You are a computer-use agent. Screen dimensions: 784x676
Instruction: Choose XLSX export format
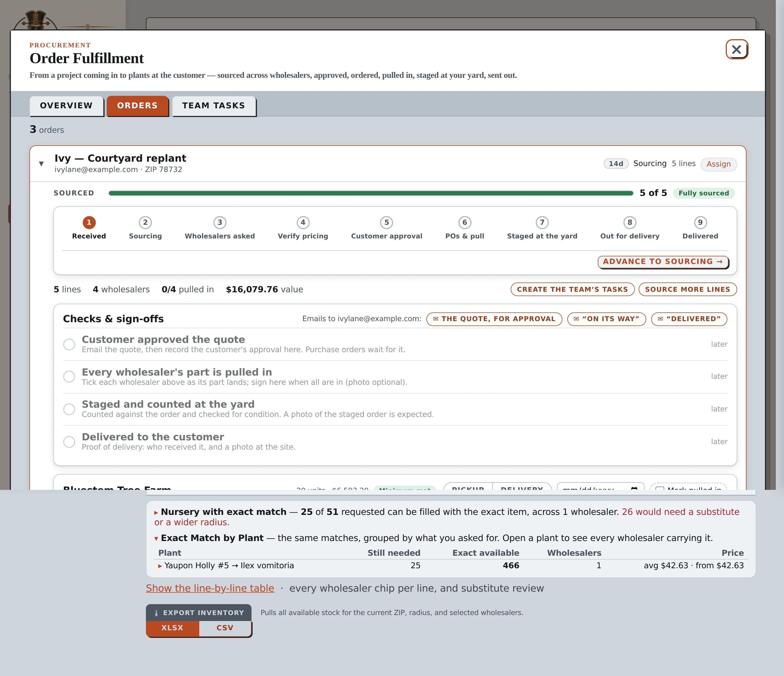point(173,628)
